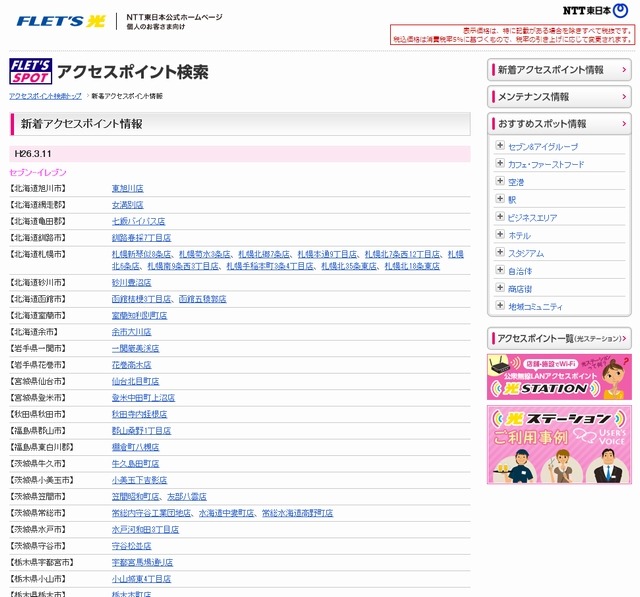The image size is (640, 597).
Task: Open the 函館桔梗3丁目店 store link
Action: coord(141,299)
